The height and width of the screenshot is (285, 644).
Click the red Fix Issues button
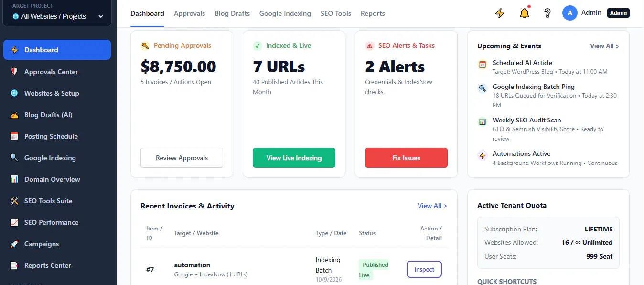(406, 158)
